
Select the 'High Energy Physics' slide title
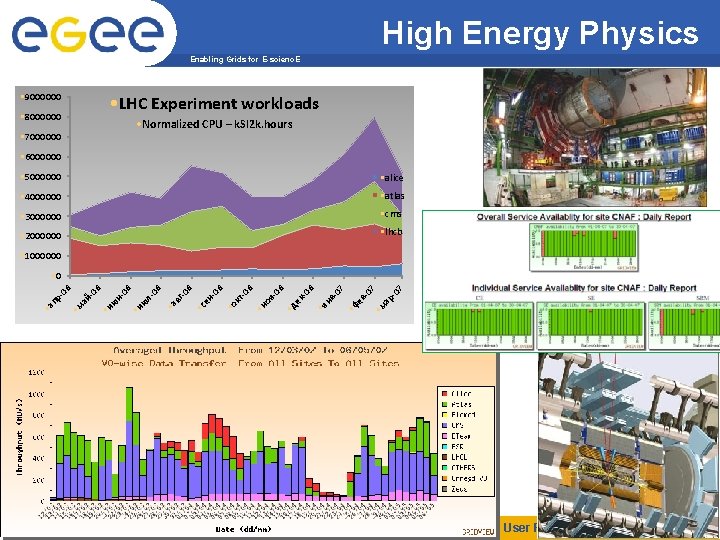[x=540, y=33]
